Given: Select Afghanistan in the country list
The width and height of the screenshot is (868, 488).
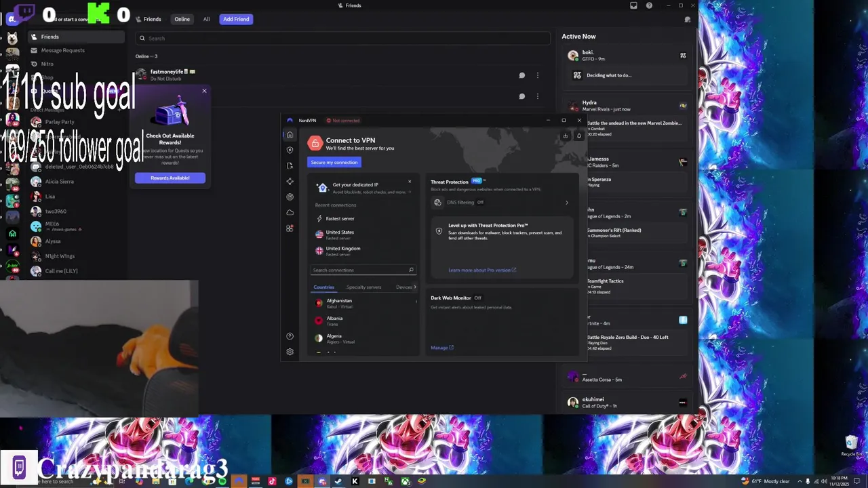Looking at the screenshot, I should click(365, 303).
